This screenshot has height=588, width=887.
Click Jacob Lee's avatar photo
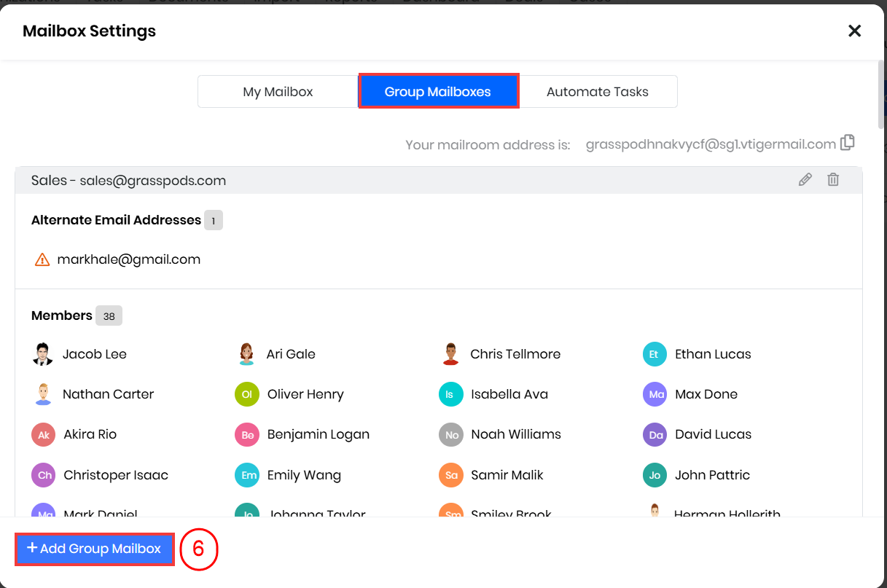pyautogui.click(x=43, y=354)
